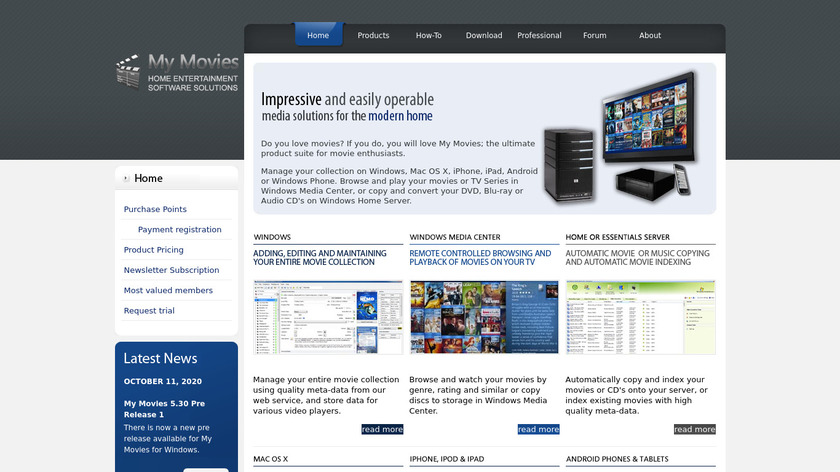Open the Windows collection management screenshot thumbnail
Image resolution: width=840 pixels, height=472 pixels.
tap(328, 317)
